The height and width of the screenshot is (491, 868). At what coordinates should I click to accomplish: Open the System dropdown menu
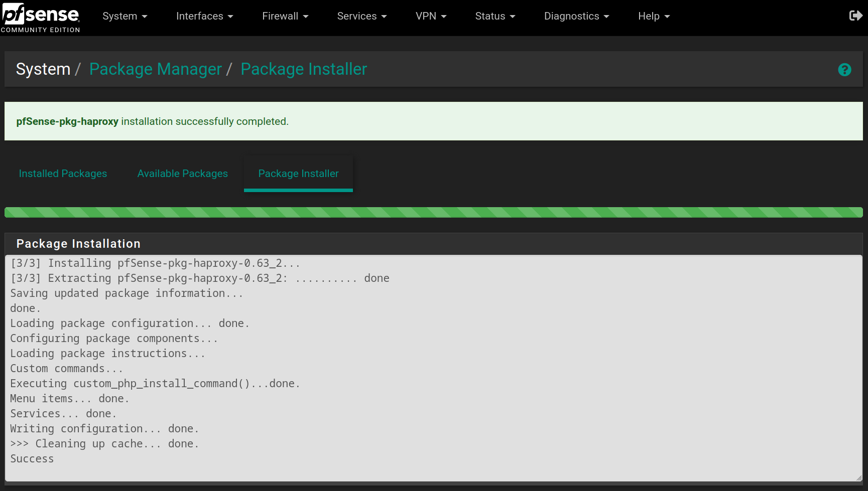(125, 16)
